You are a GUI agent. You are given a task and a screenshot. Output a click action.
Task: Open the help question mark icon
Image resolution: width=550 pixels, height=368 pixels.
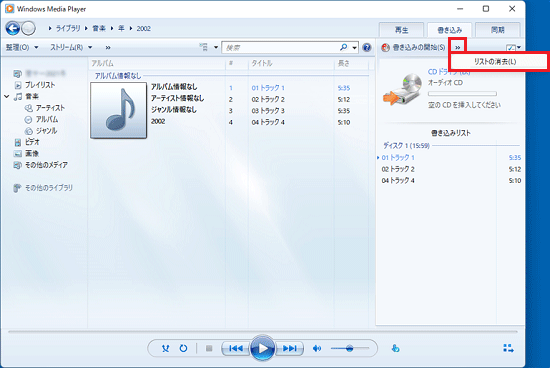pos(367,47)
